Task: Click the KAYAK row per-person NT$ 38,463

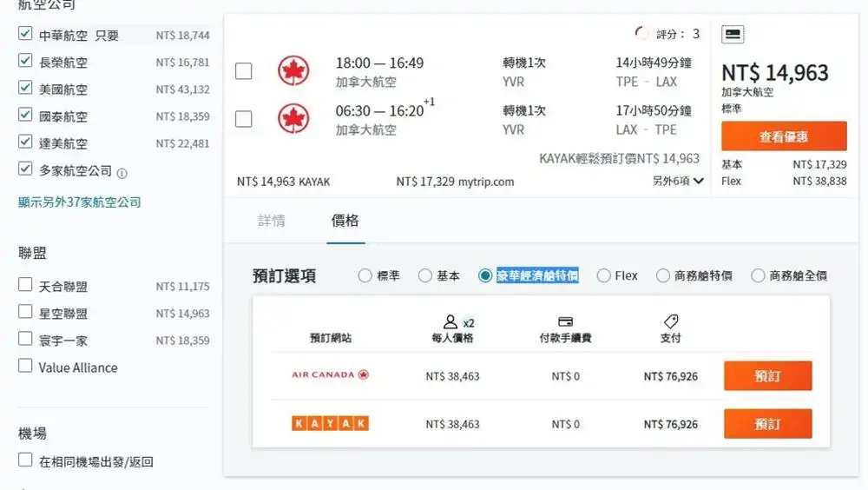Action: [x=452, y=425]
